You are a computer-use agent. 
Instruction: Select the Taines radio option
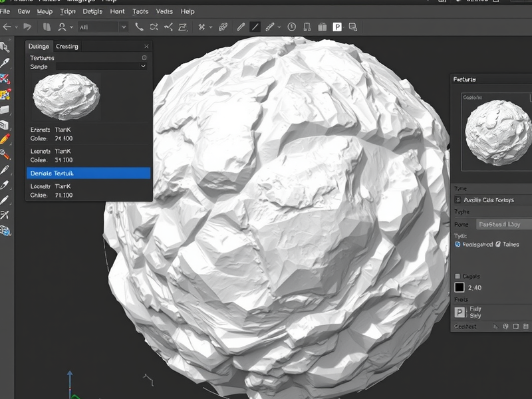pyautogui.click(x=497, y=244)
